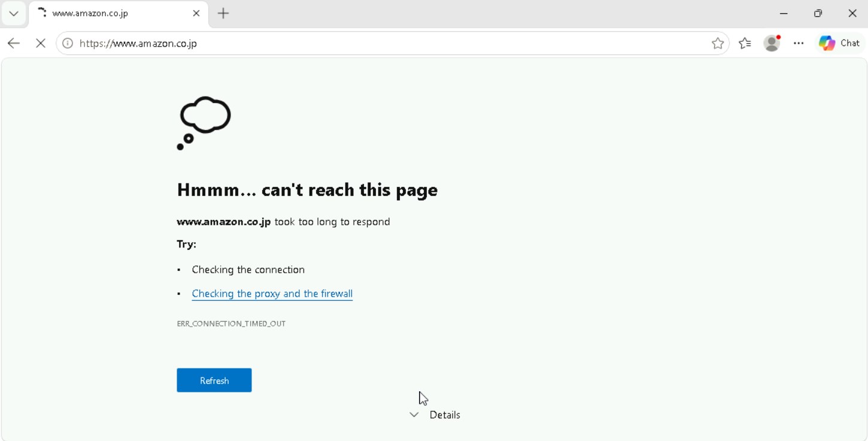
Task: Open the Favorites list icon
Action: (745, 43)
